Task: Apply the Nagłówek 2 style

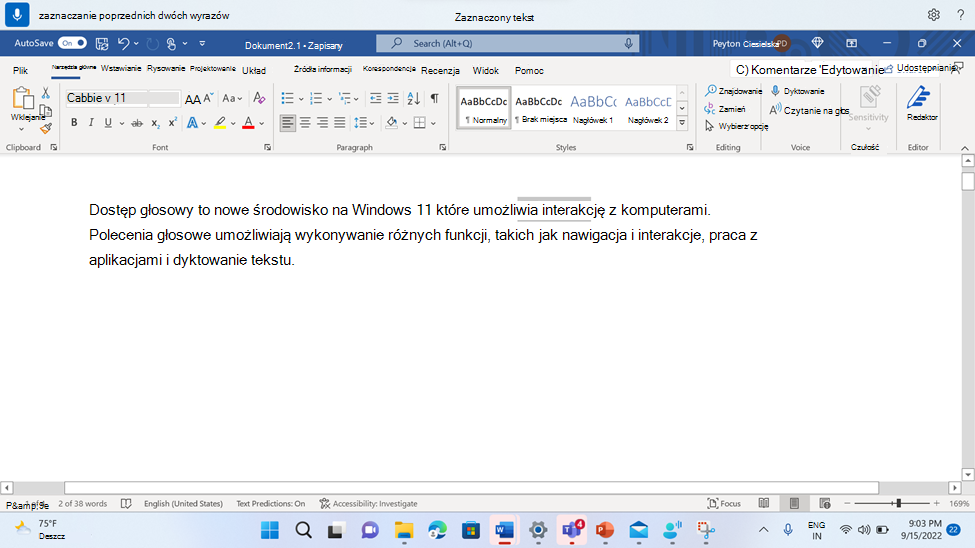Action: click(x=648, y=108)
